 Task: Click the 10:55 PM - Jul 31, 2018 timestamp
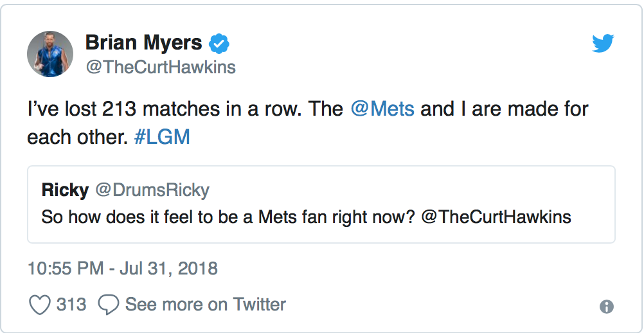point(123,268)
